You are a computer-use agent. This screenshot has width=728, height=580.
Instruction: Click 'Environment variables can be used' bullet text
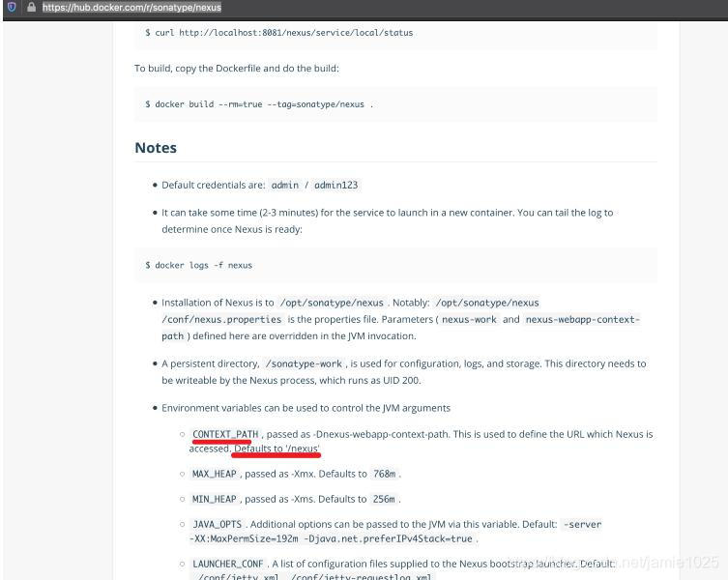[306, 408]
